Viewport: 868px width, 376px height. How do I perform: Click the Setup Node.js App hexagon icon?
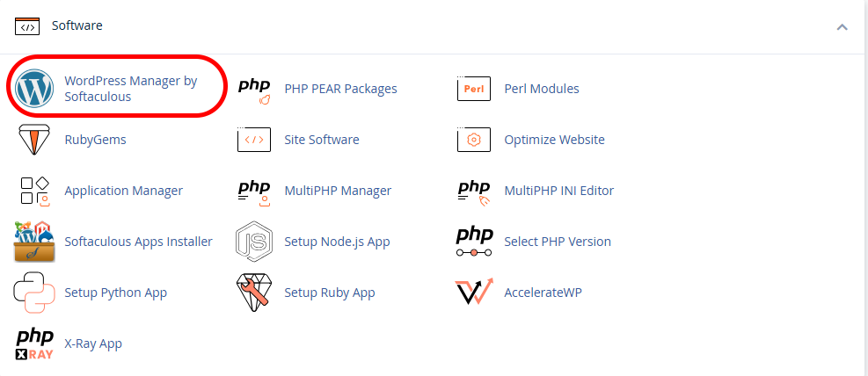[x=254, y=242]
